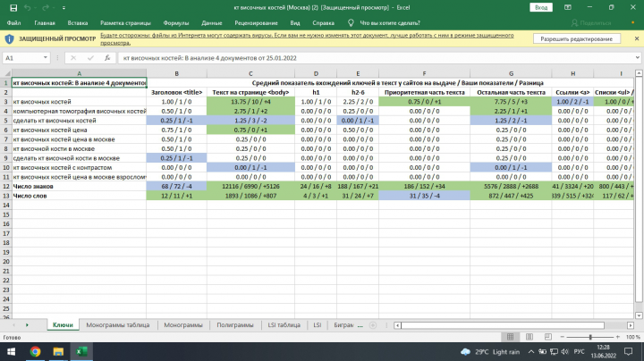Select the Page Layout view icon
This screenshot has width=644, height=361.
[529, 337]
